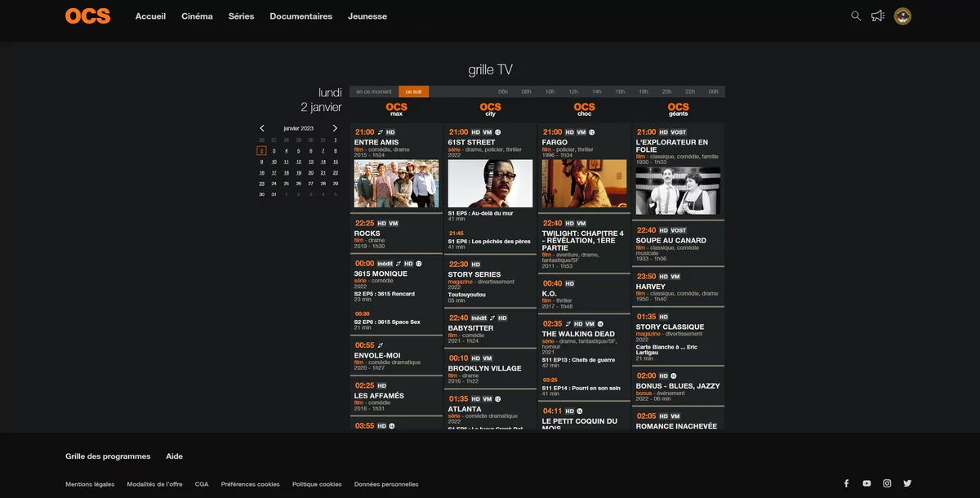Viewport: 980px width, 498px height.
Task: Open Accueil in top navigation
Action: (150, 16)
